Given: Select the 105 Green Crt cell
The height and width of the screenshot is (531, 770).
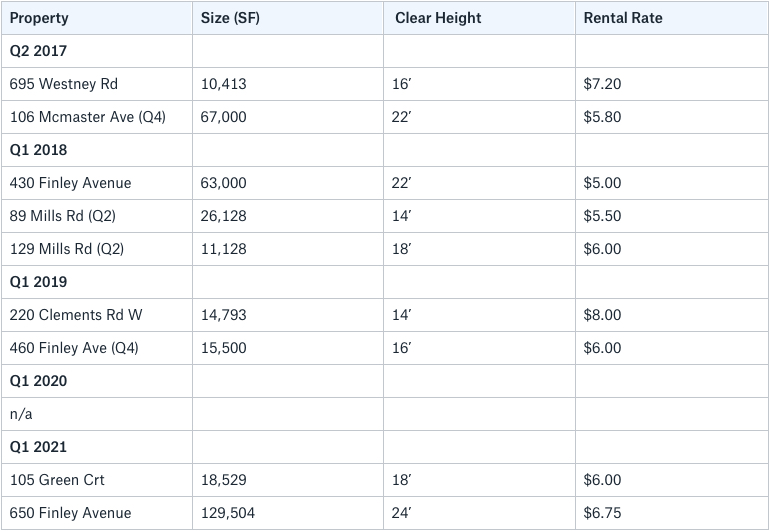Looking at the screenshot, I should click(x=97, y=480).
